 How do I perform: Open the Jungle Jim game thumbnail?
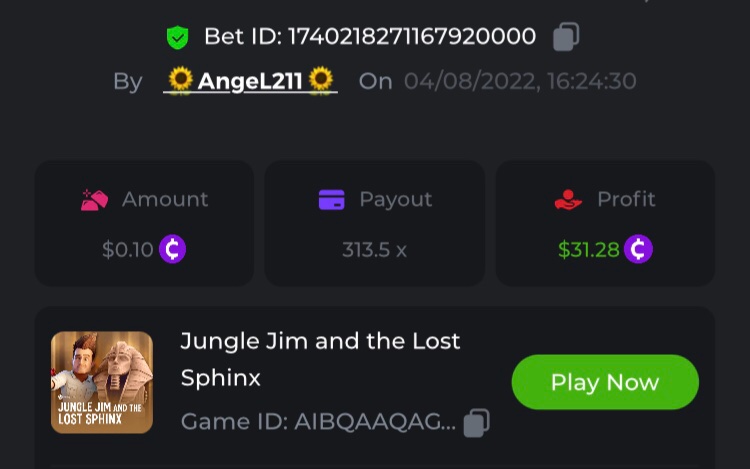click(x=102, y=382)
